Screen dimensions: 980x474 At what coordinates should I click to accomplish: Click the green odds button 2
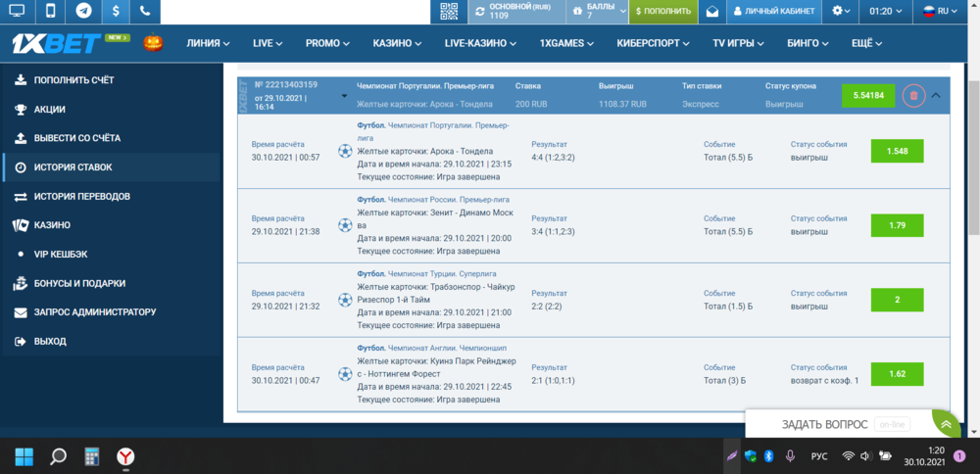tap(897, 300)
